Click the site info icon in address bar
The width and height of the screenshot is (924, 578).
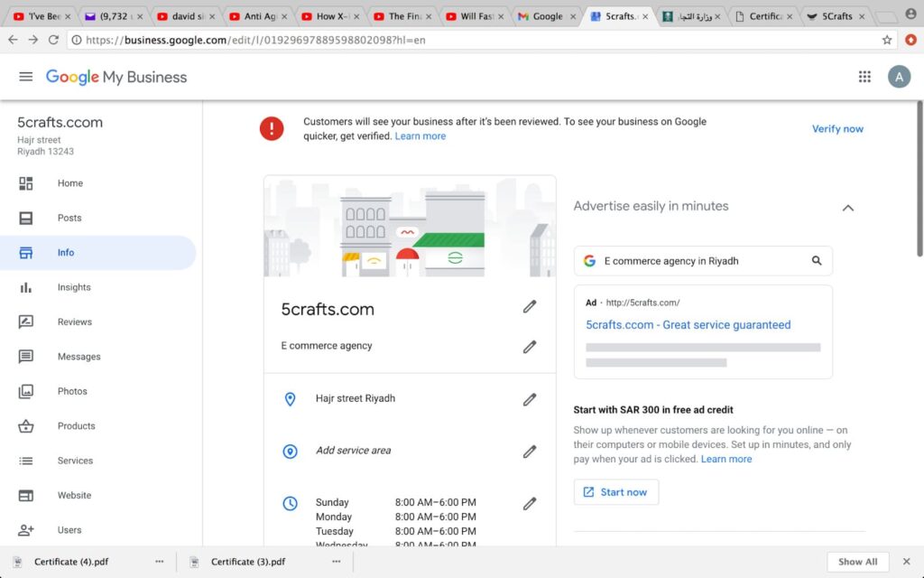[x=77, y=40]
